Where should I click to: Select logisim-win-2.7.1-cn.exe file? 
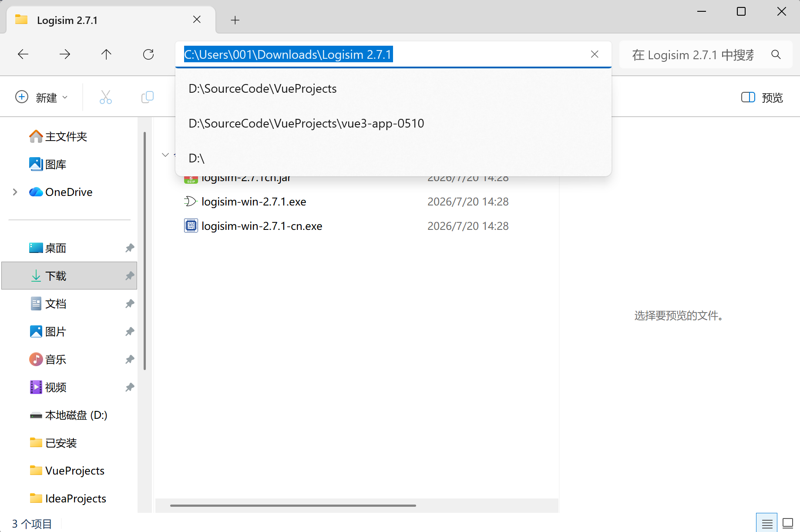click(262, 226)
